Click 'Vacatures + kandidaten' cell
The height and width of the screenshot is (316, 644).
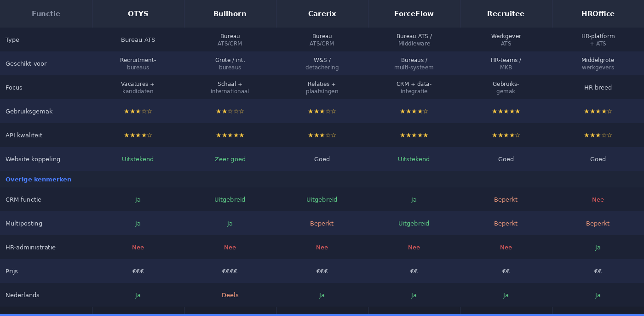pos(138,88)
